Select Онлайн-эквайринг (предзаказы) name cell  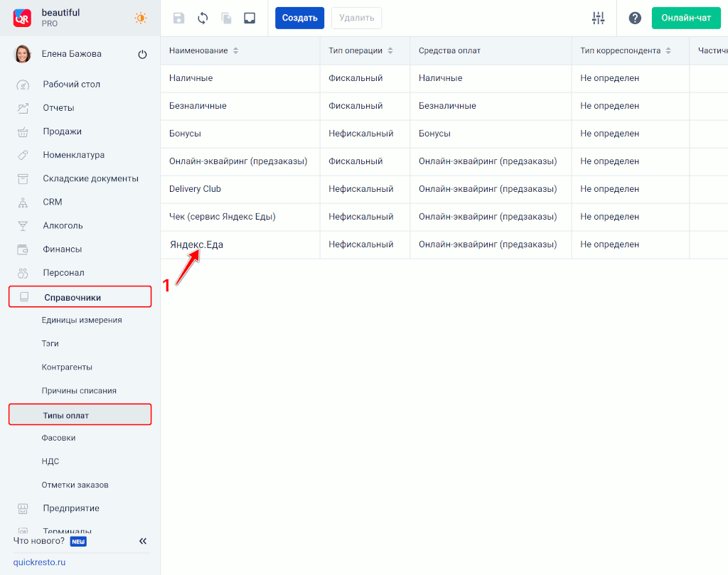[x=240, y=161]
